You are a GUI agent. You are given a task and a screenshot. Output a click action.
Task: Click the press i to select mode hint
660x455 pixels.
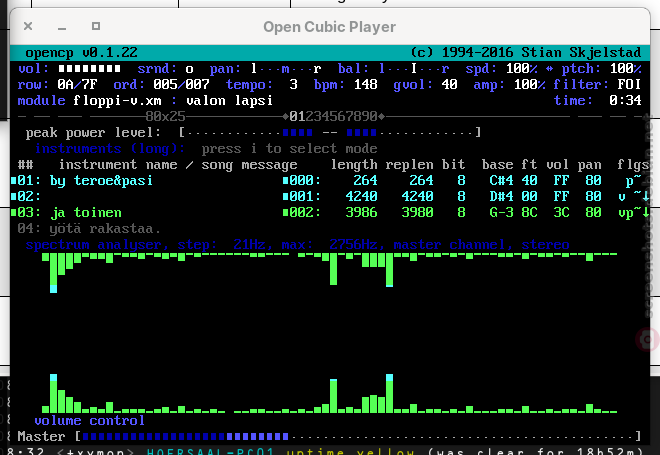(x=289, y=148)
